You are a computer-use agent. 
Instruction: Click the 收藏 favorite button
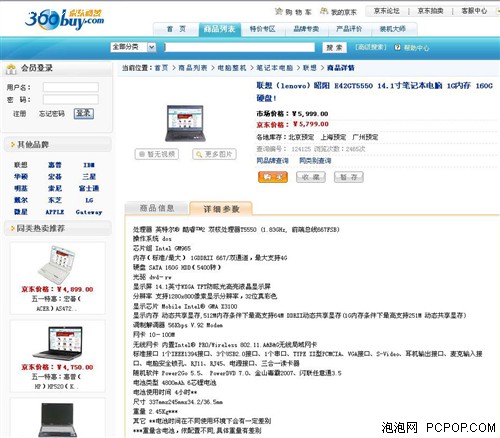[x=311, y=177]
